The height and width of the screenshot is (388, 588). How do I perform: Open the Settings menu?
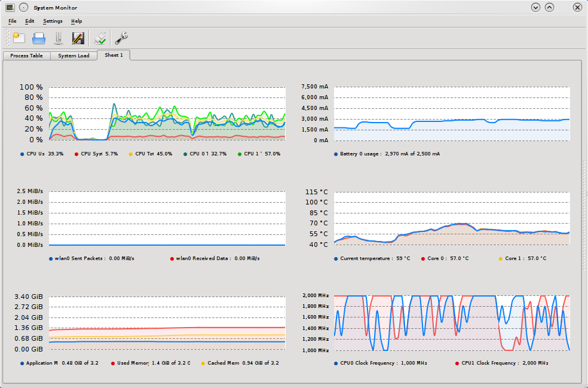pyautogui.click(x=53, y=21)
